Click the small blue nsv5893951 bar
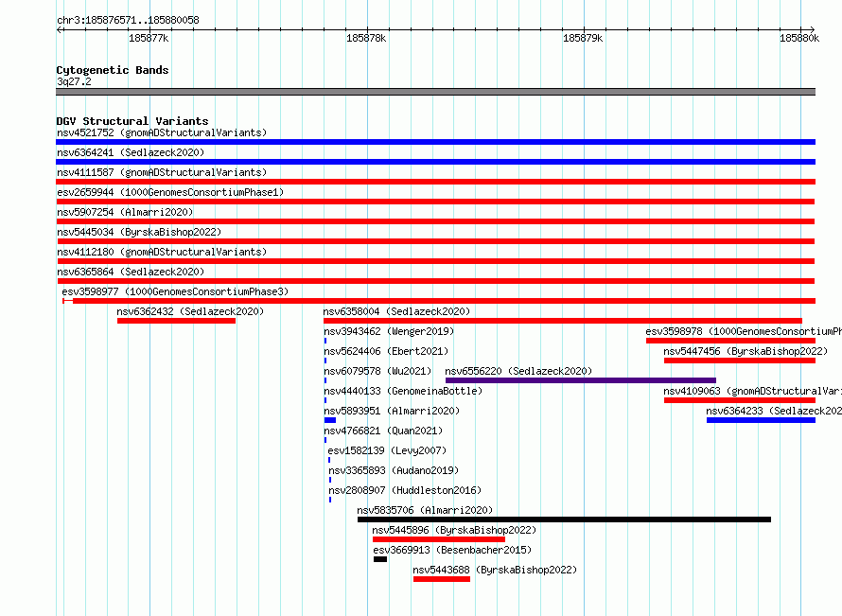Image resolution: width=842 pixels, height=616 pixels. pos(330,420)
